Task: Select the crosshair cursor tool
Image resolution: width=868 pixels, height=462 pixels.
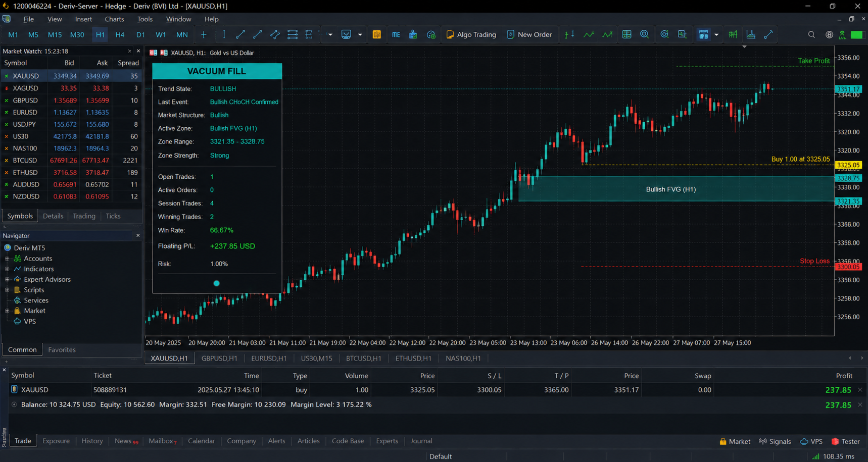Action: pos(204,35)
